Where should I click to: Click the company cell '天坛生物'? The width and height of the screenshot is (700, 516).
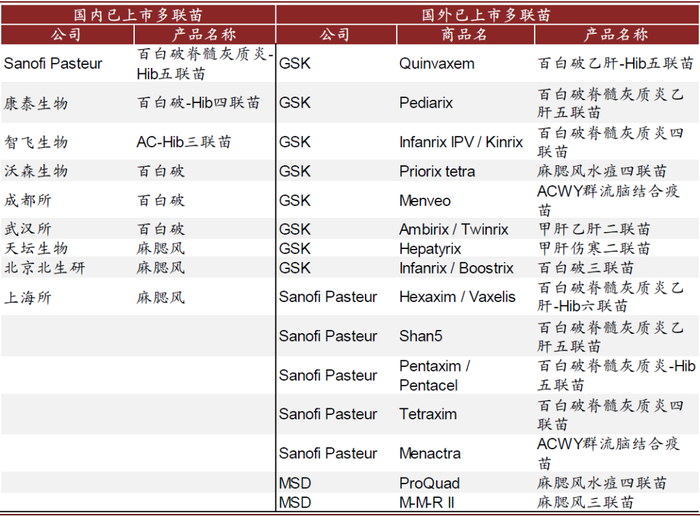[36, 248]
